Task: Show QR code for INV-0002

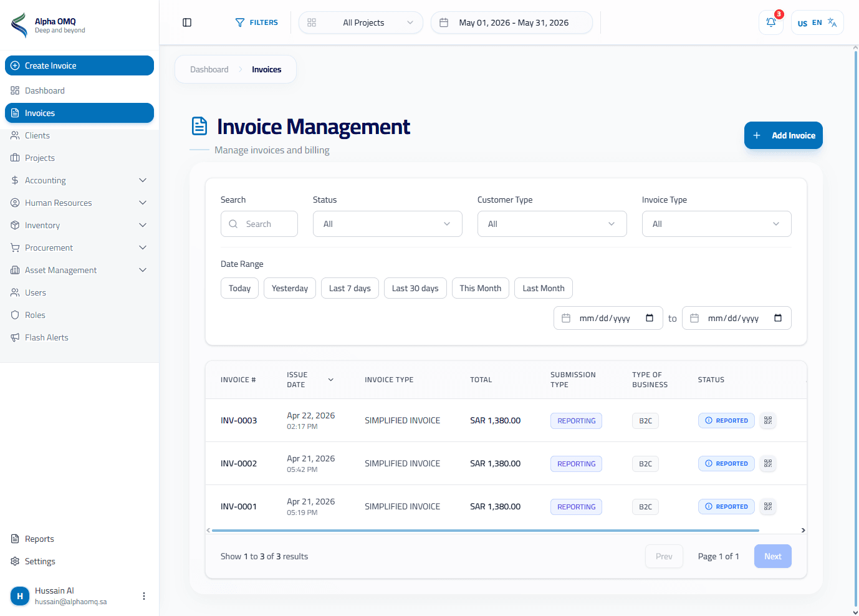Action: (768, 463)
